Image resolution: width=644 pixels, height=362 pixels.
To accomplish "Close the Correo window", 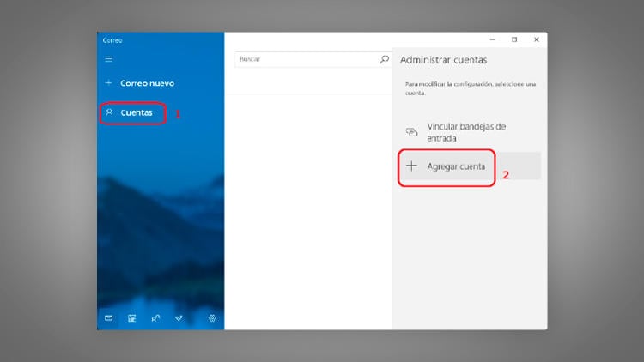I will 536,39.
